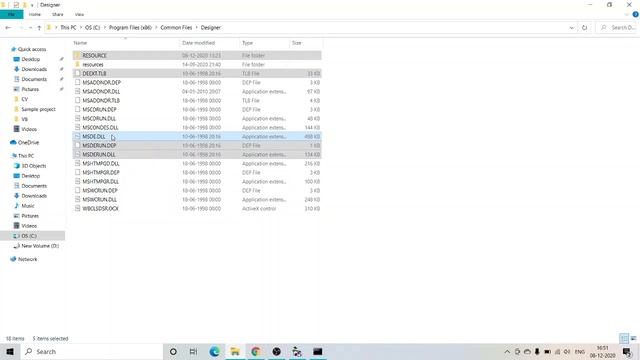Select file MSADDNDR.TLB
This screenshot has width=640, height=360.
(197, 100)
